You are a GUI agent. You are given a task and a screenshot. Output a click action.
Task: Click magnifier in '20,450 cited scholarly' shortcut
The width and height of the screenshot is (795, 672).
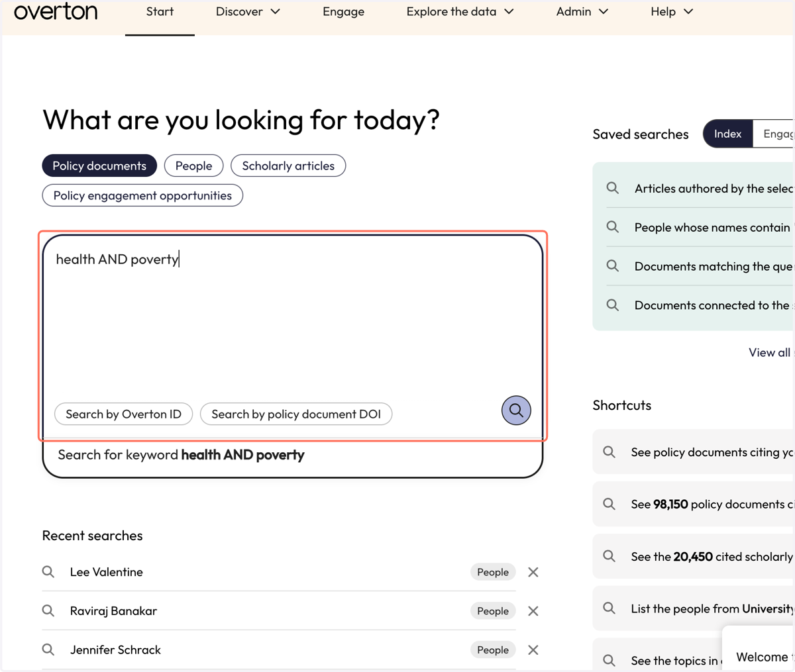(609, 556)
